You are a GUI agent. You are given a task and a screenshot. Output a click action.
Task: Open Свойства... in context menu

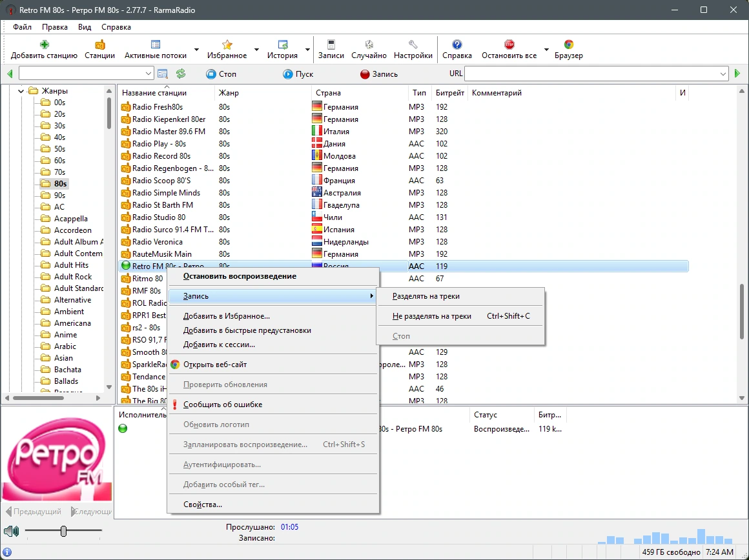coord(272,504)
